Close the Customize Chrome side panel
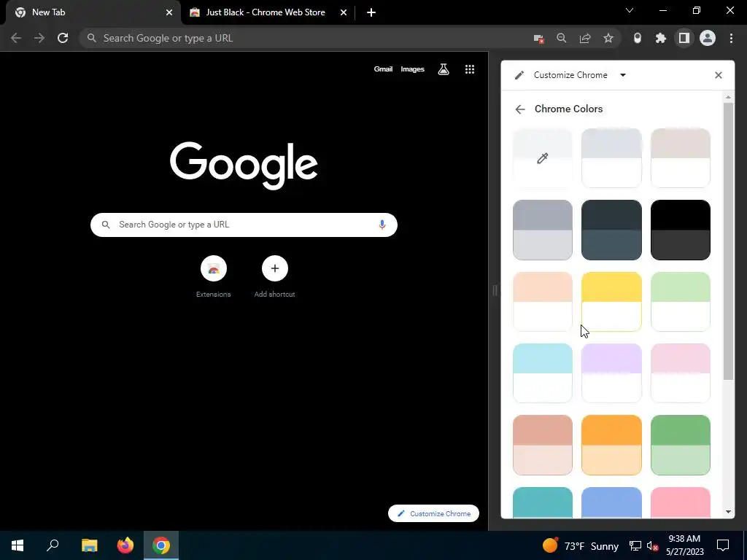 (719, 75)
